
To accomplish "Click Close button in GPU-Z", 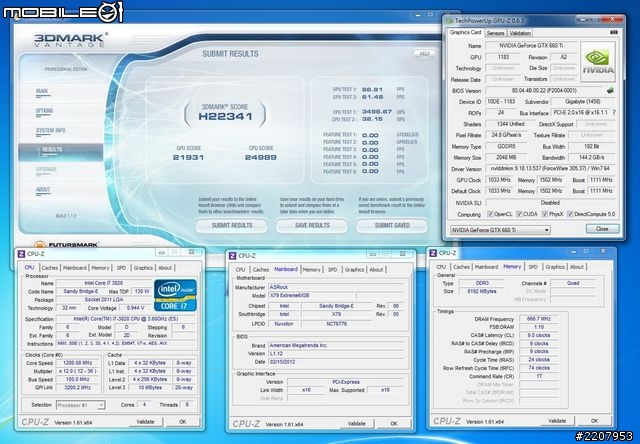I will point(602,229).
